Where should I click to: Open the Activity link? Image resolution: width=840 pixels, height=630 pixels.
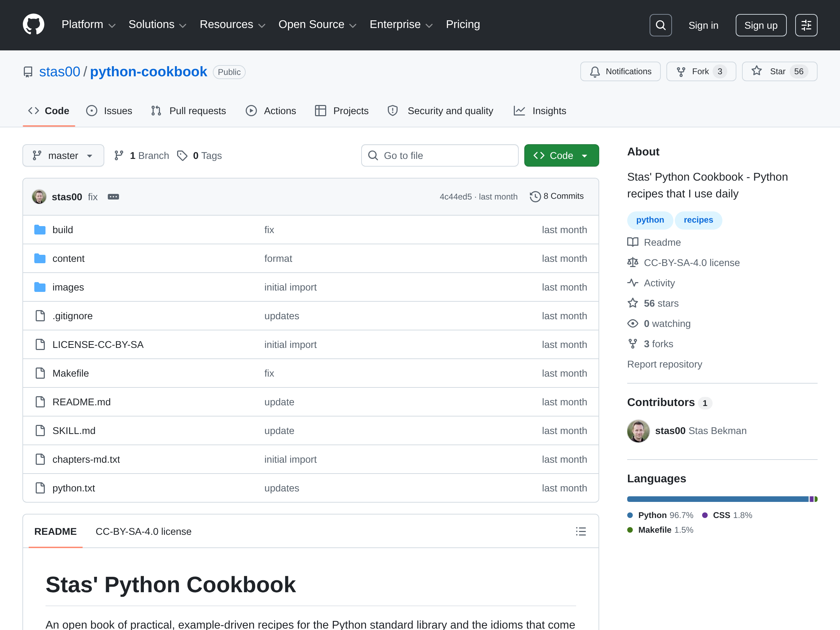pyautogui.click(x=651, y=283)
